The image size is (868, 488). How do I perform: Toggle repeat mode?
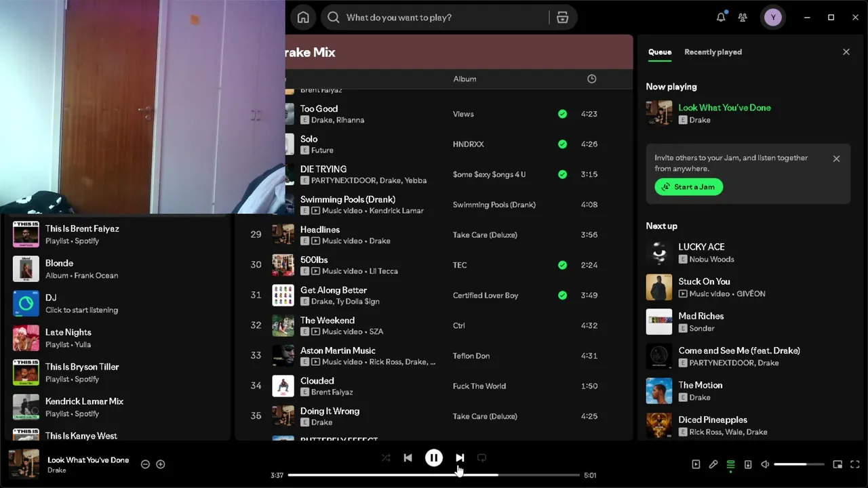(481, 458)
